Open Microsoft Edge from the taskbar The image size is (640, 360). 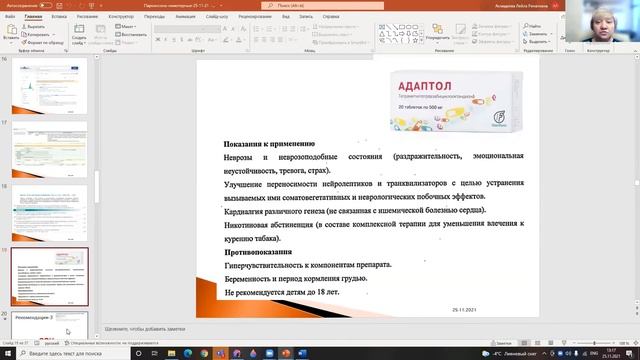[x=188, y=353]
